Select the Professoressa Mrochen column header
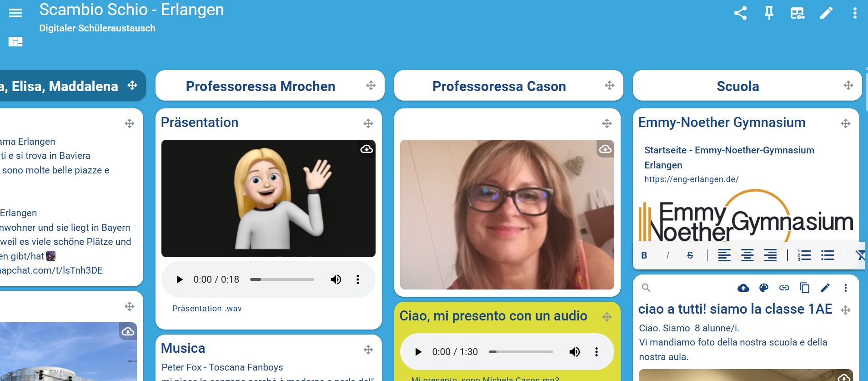 click(x=261, y=86)
